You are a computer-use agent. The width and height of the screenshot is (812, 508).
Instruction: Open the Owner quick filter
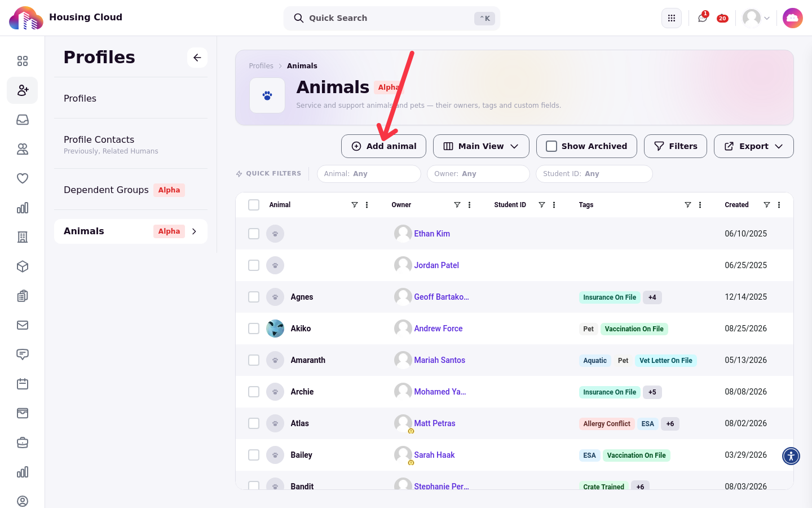click(x=478, y=174)
